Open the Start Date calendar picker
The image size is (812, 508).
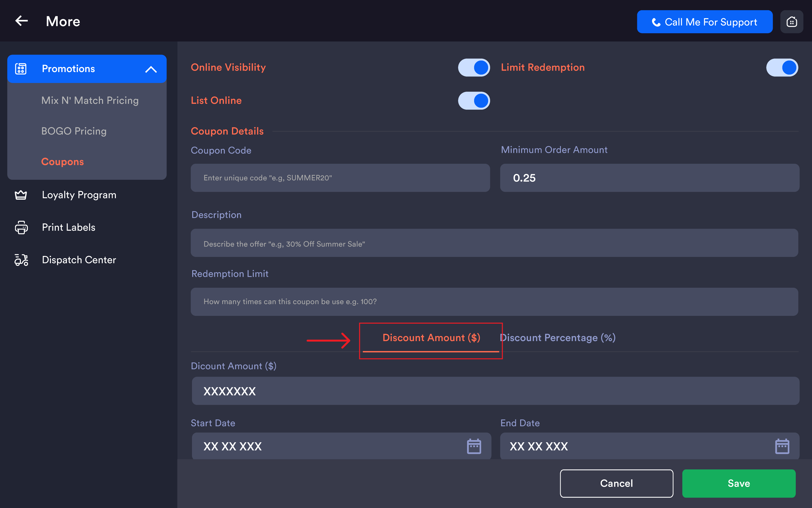474,446
